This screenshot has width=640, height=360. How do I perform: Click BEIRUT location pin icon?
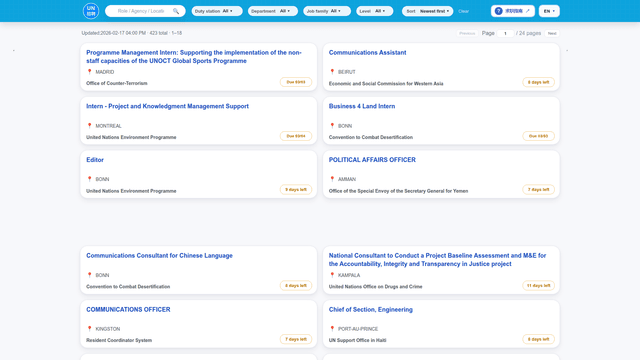coord(332,72)
